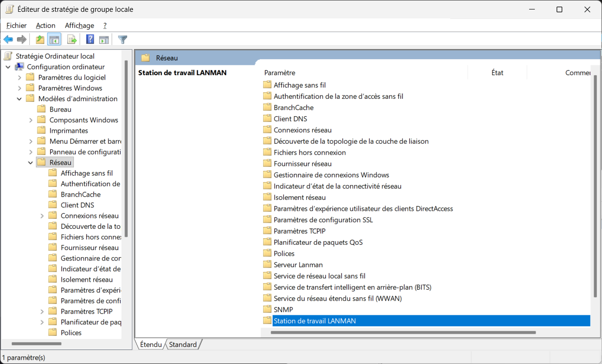
Task: Export list toolbar icon
Action: [x=72, y=40]
